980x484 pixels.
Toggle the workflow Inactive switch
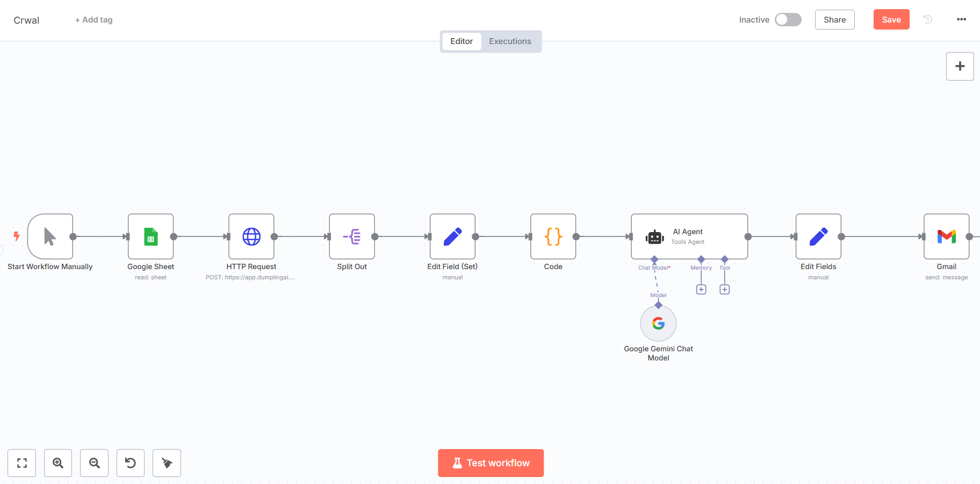click(x=788, y=19)
